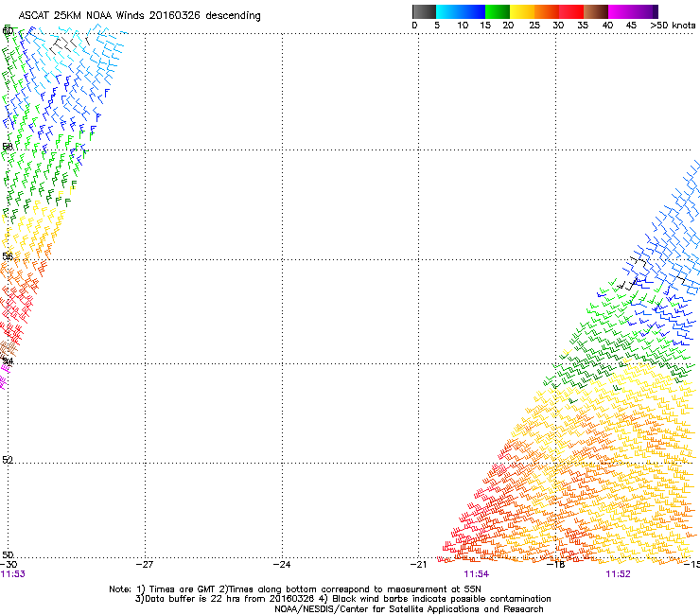Click the '25' legend scale label
700x615 pixels.
click(534, 26)
